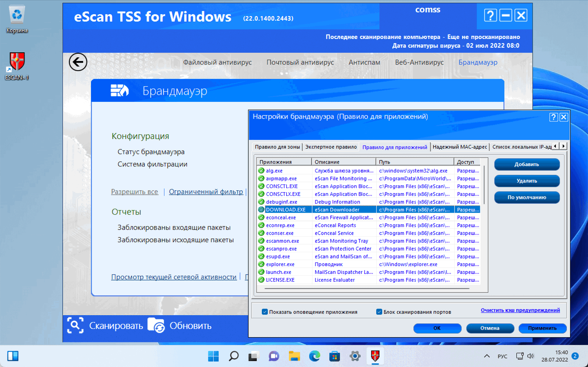This screenshot has width=588, height=367.
Task: Switch to Надежный MAC-адрес tab
Action: (x=460, y=147)
